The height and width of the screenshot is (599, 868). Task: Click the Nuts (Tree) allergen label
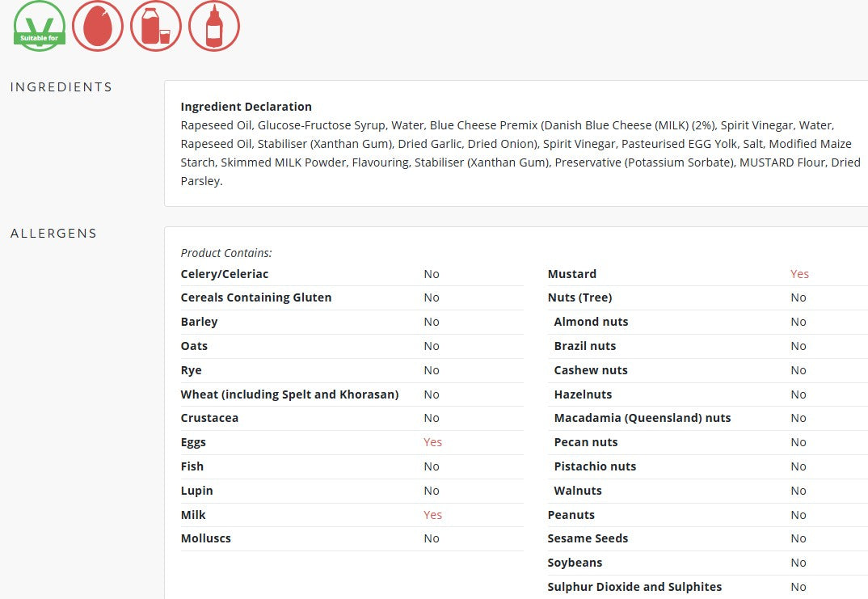579,297
